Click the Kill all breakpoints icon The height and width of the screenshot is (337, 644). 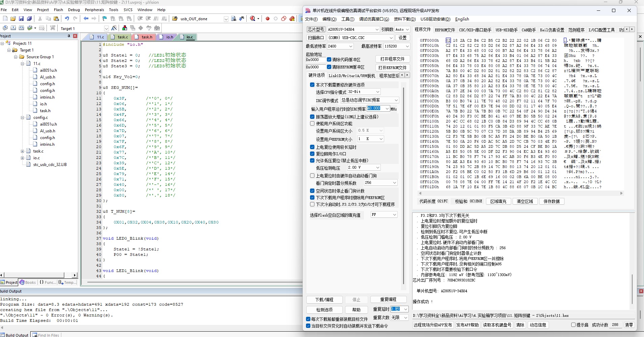pos(292,19)
